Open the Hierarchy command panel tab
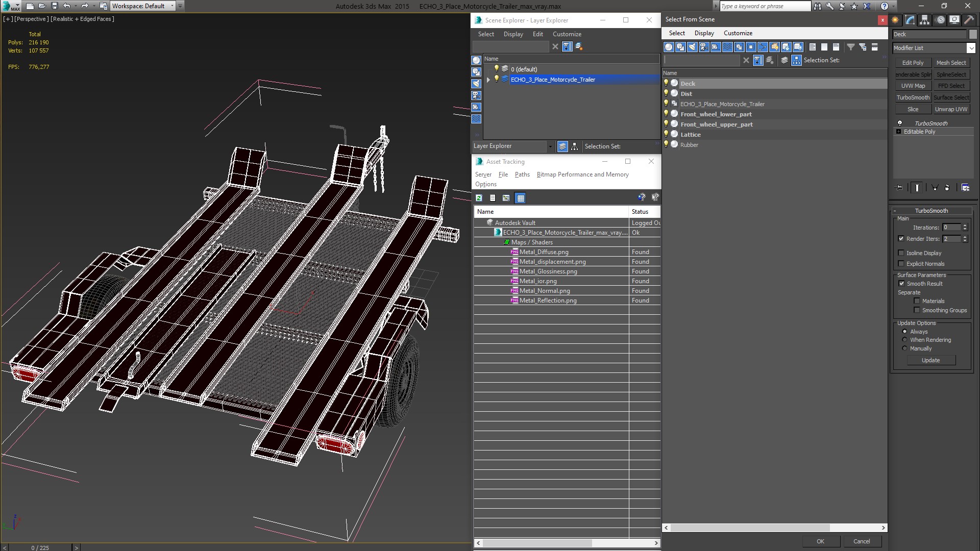Image resolution: width=980 pixels, height=551 pixels. click(925, 20)
